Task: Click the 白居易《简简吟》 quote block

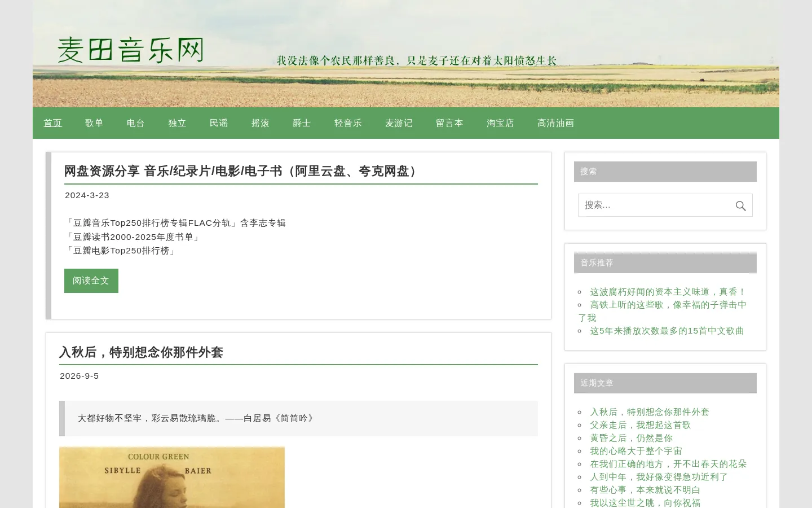Action: tap(298, 418)
